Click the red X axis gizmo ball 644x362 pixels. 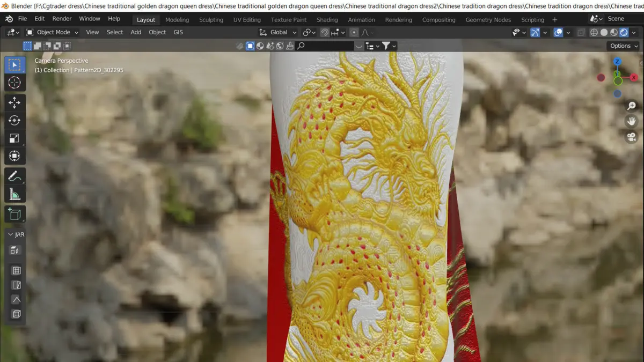pos(634,78)
